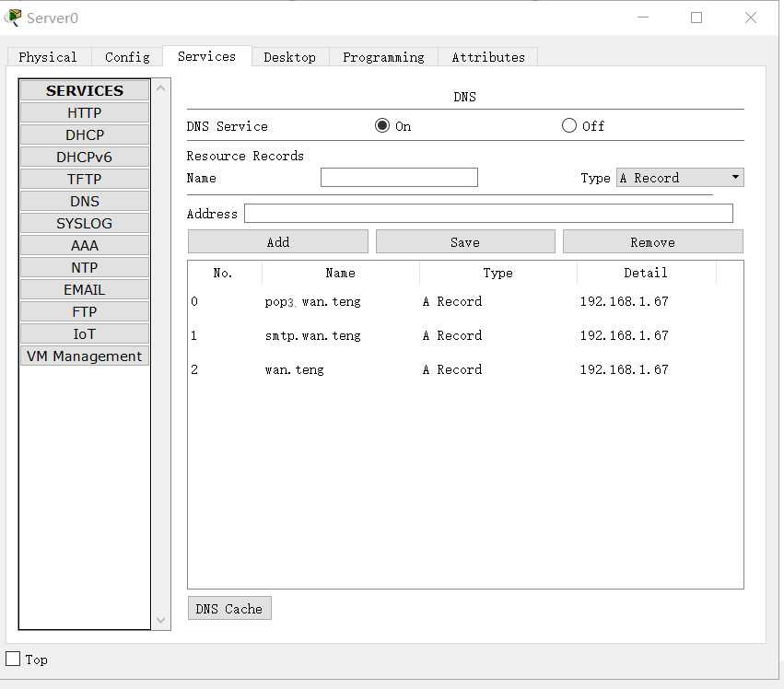Switch to the Config tab
Viewport: 784px width, 689px height.
click(x=127, y=57)
